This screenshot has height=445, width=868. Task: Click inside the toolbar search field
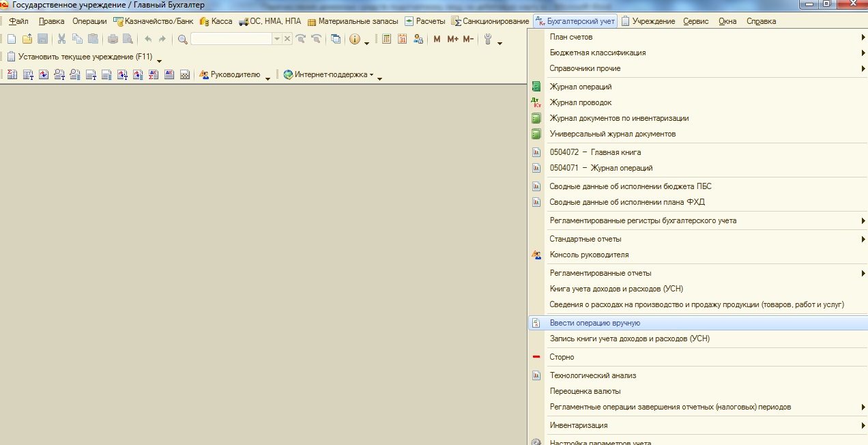pos(231,39)
